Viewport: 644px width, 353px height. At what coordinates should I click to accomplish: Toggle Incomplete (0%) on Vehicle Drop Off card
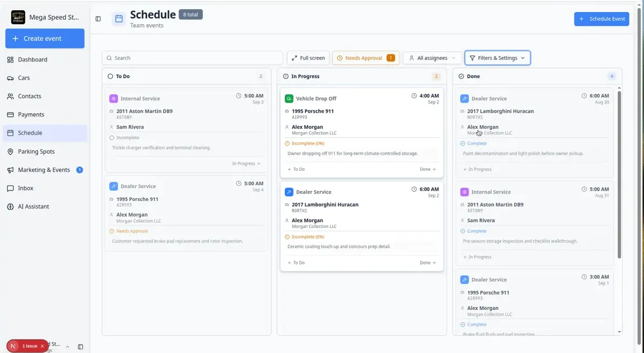[304, 144]
